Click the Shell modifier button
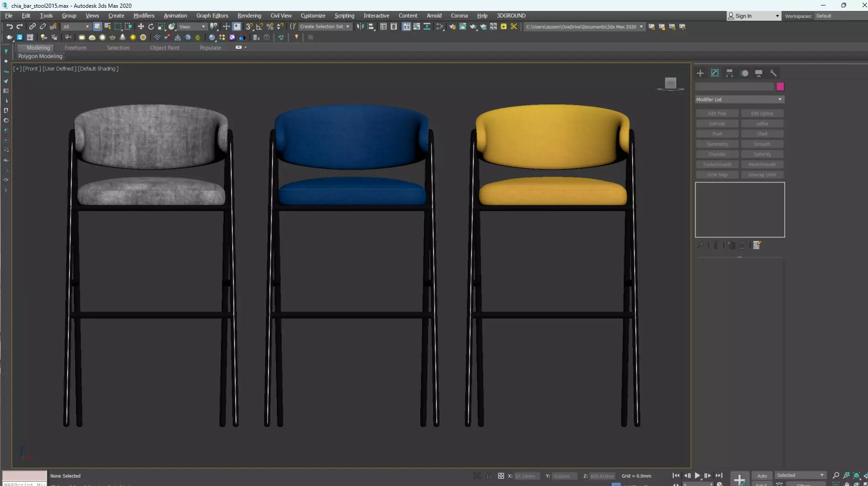868x486 pixels. pos(762,134)
